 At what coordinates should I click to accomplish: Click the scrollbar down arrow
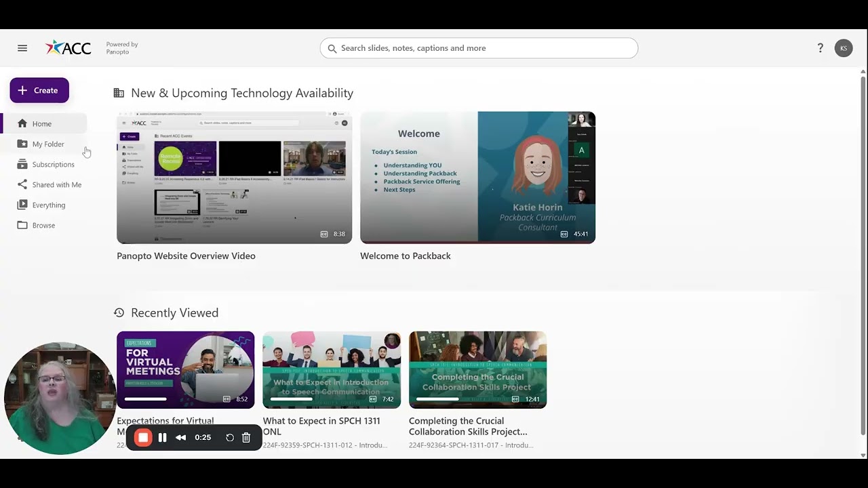(x=863, y=455)
